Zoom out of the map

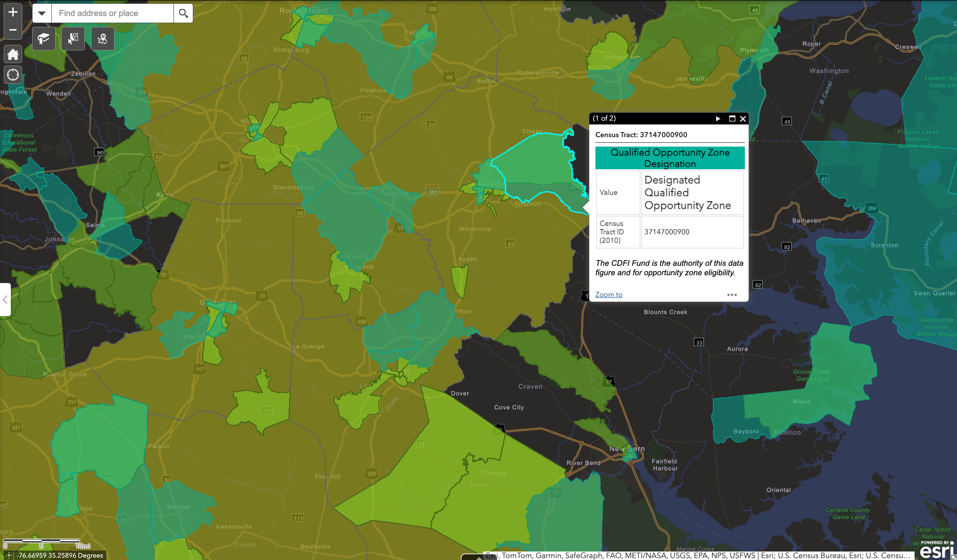coord(13,30)
